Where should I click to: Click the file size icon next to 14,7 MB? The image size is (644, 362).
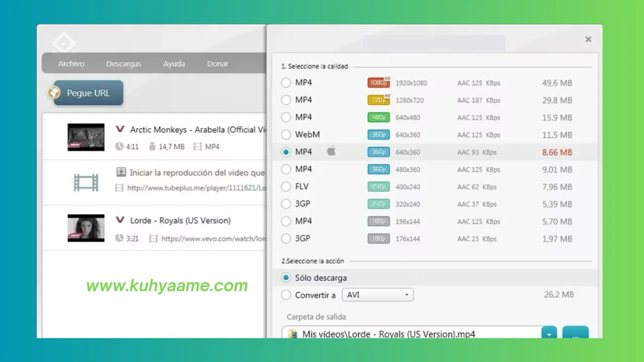coord(152,147)
